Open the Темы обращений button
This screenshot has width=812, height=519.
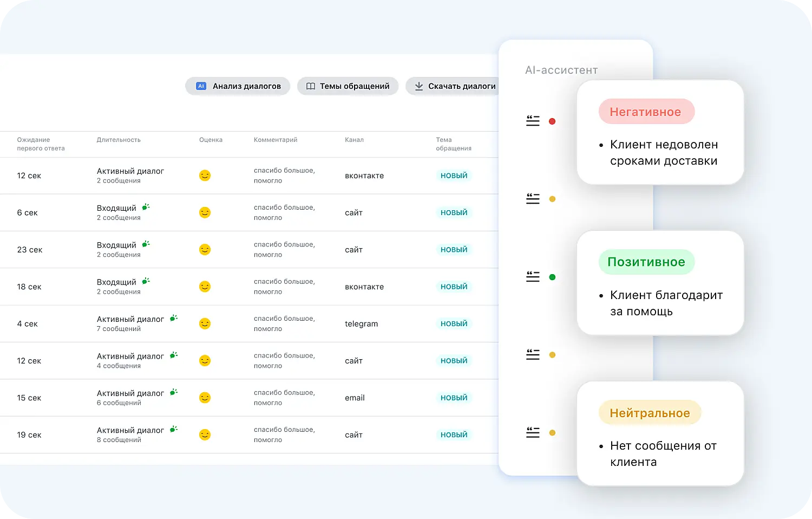(348, 86)
